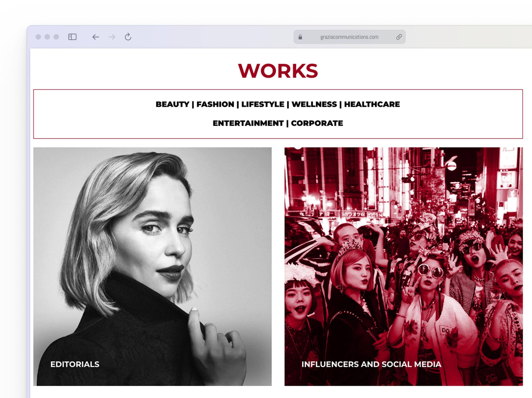Go forward with the right arrow
This screenshot has height=398, width=532.
pyautogui.click(x=112, y=37)
